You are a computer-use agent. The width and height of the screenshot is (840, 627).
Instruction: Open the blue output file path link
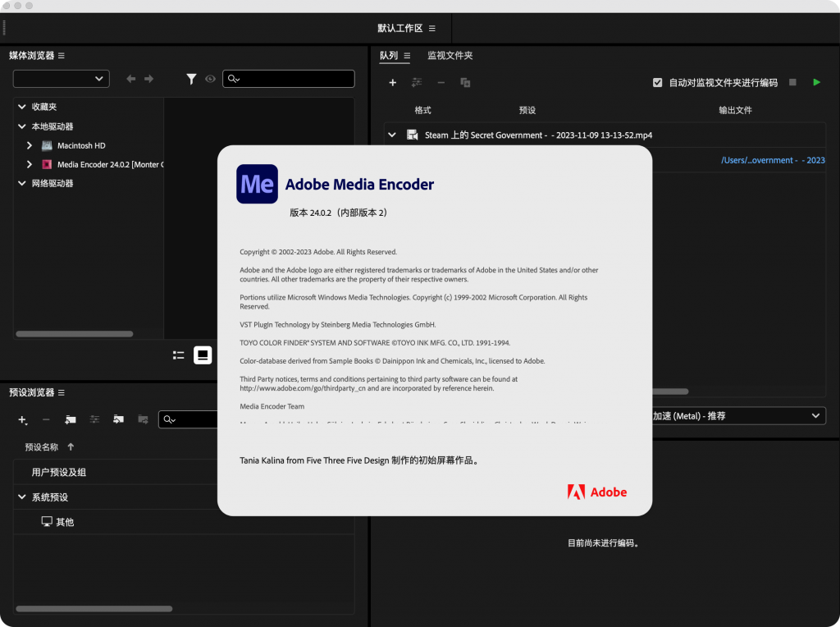pyautogui.click(x=772, y=160)
